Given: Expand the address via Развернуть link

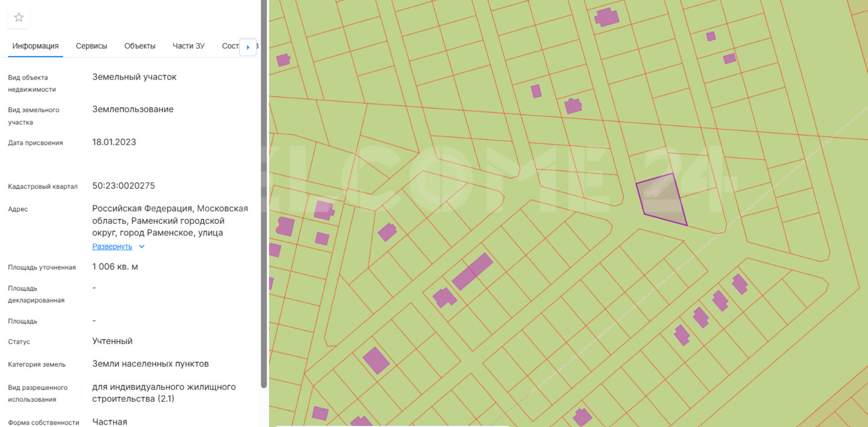Looking at the screenshot, I should tap(112, 247).
